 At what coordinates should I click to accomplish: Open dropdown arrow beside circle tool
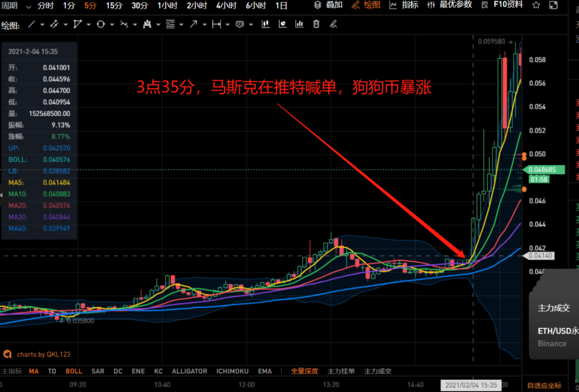click(112, 25)
